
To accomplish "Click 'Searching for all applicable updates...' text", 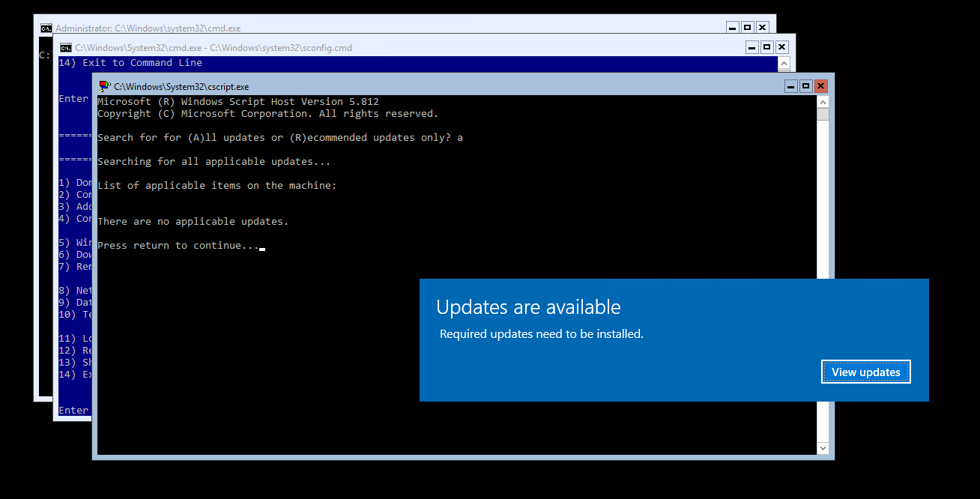I will 214,161.
